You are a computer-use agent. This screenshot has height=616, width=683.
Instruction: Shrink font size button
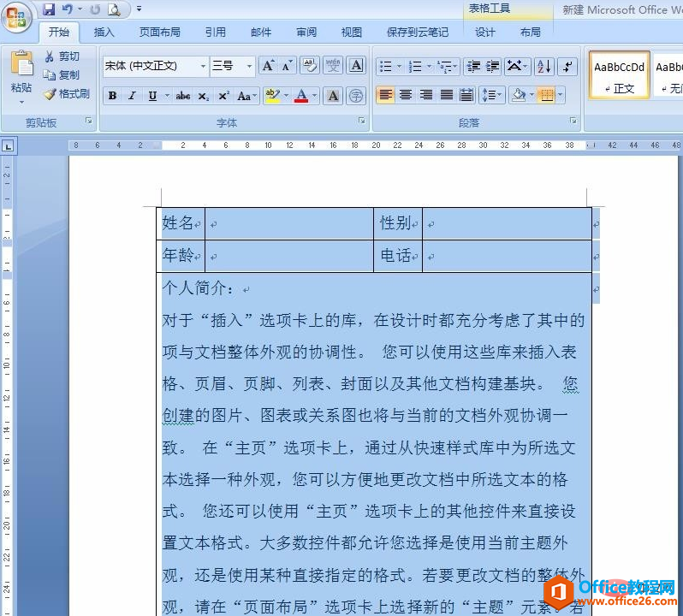pos(287,66)
